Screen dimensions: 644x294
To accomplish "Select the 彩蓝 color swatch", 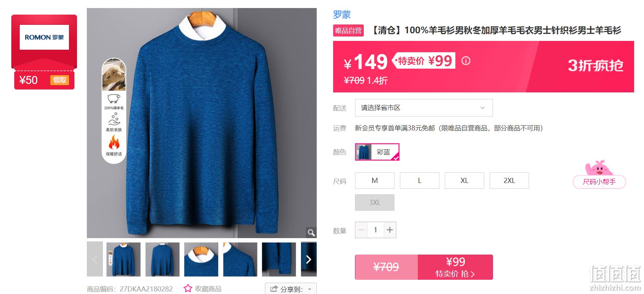I will (377, 152).
